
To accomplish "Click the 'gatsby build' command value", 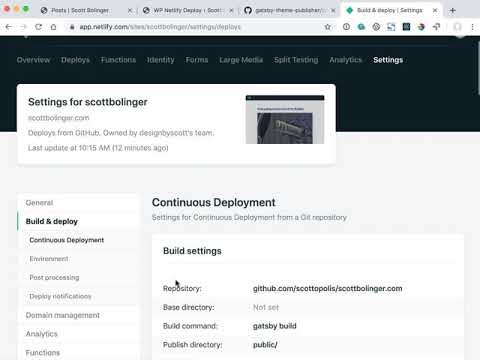I will tap(275, 326).
